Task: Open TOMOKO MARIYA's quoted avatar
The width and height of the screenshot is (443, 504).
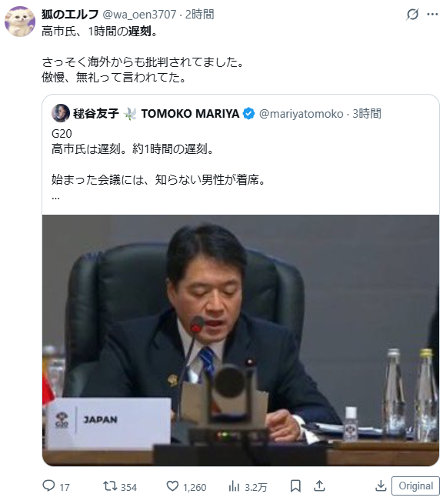Action: [61, 113]
